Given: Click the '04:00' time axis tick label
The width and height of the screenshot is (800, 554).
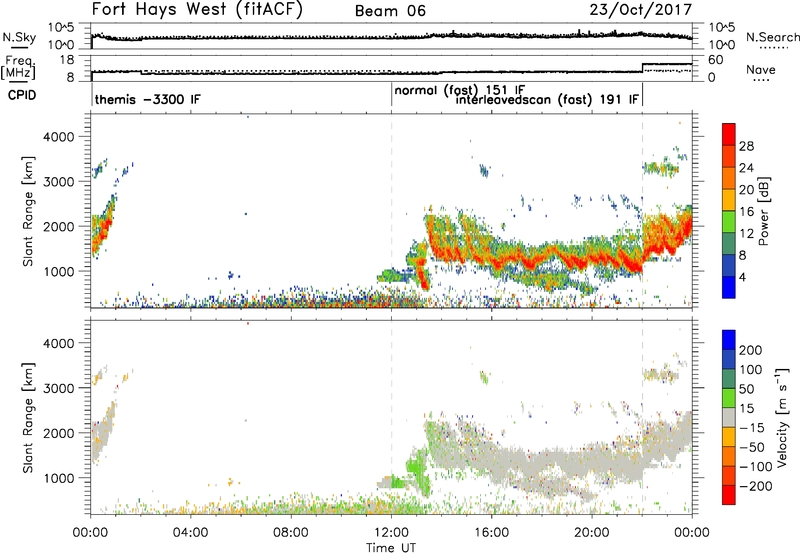Looking at the screenshot, I should (x=190, y=533).
